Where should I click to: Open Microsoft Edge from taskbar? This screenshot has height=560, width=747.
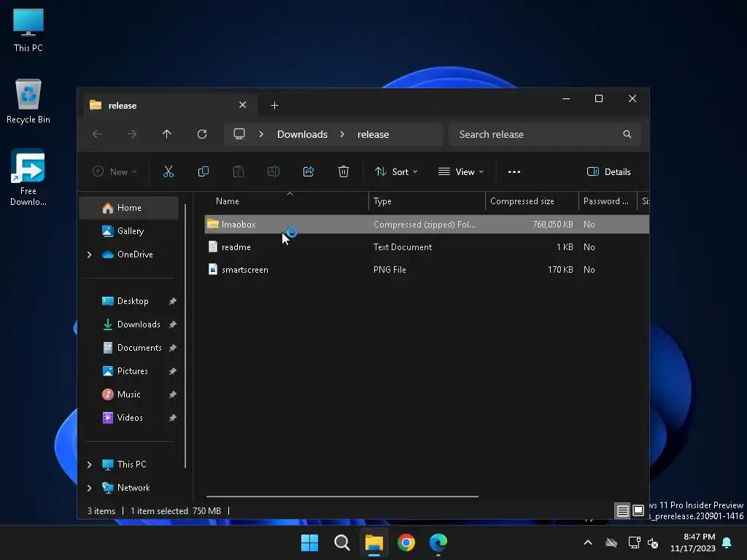tap(438, 542)
